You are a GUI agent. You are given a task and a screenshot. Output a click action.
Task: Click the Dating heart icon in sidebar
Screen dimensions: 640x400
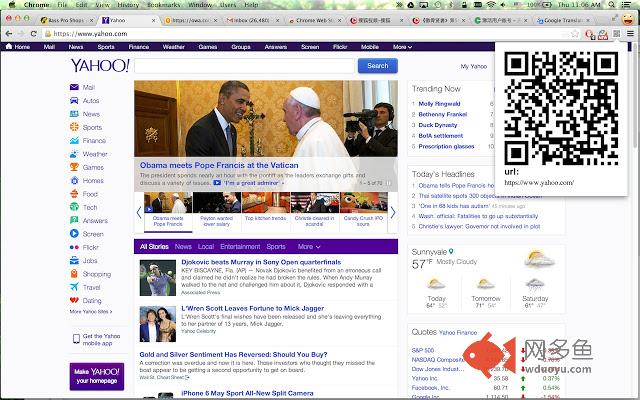click(x=74, y=300)
